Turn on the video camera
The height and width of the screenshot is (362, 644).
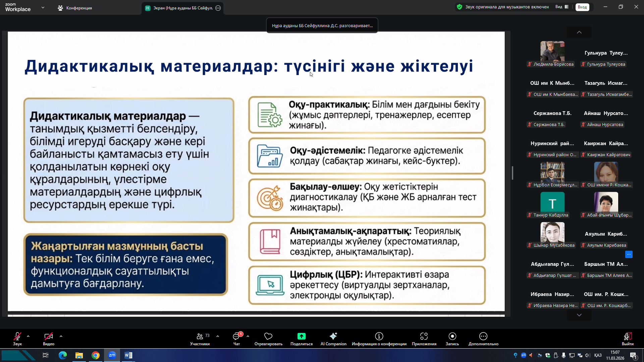(48, 339)
